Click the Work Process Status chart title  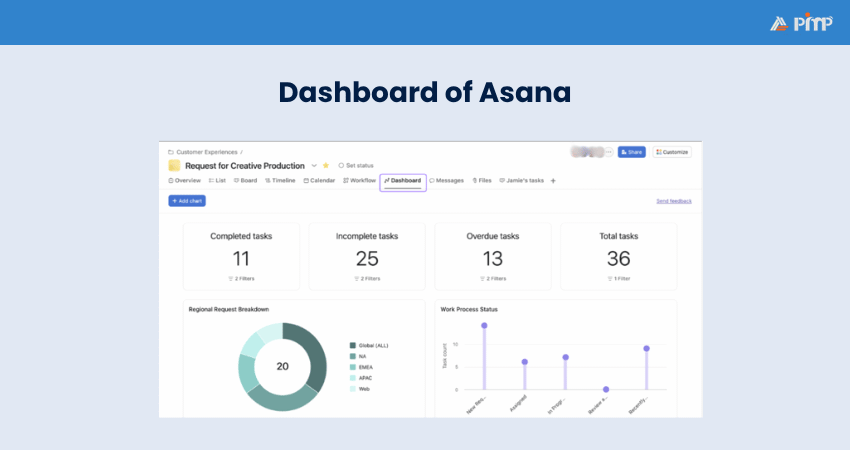[469, 309]
